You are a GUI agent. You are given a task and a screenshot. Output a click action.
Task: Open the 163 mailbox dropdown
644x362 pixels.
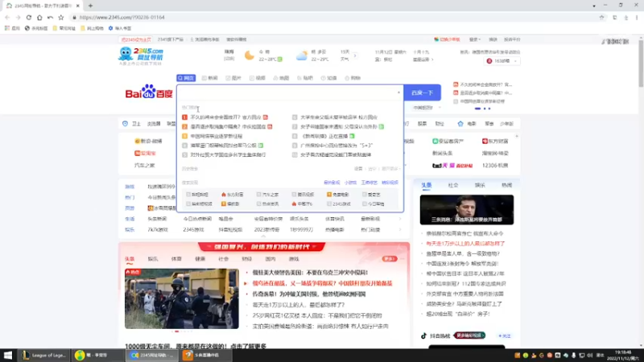502,61
